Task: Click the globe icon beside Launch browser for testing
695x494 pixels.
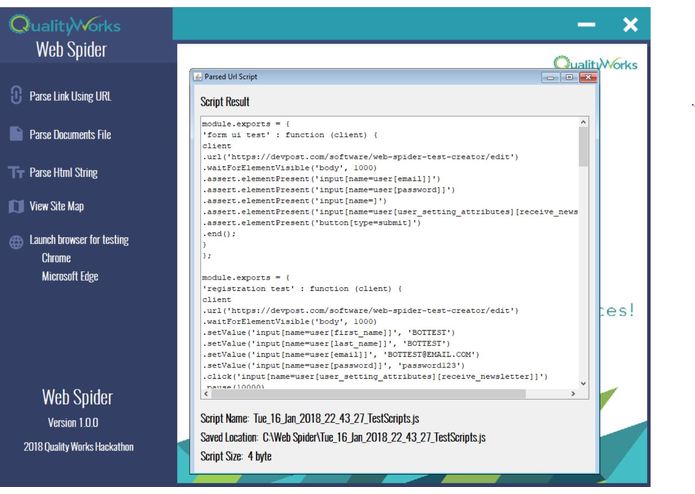Action: 16,242
